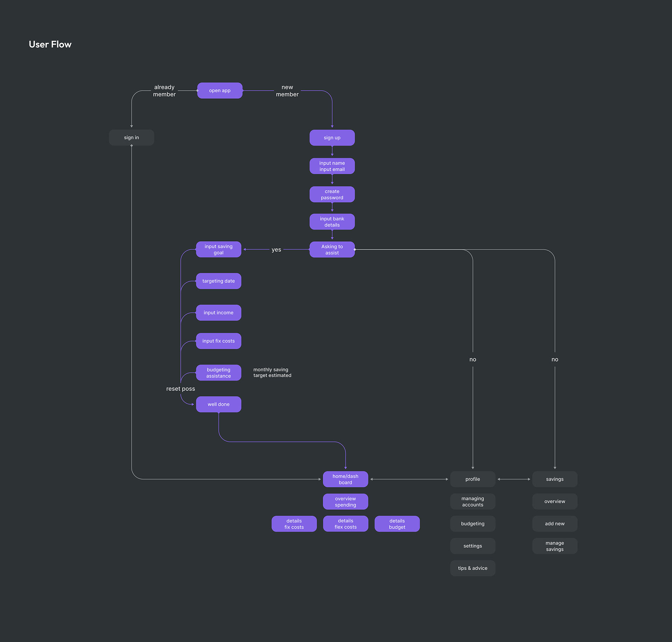This screenshot has height=642, width=672.
Task: Click the 'tips & advice' box
Action: [x=472, y=568]
